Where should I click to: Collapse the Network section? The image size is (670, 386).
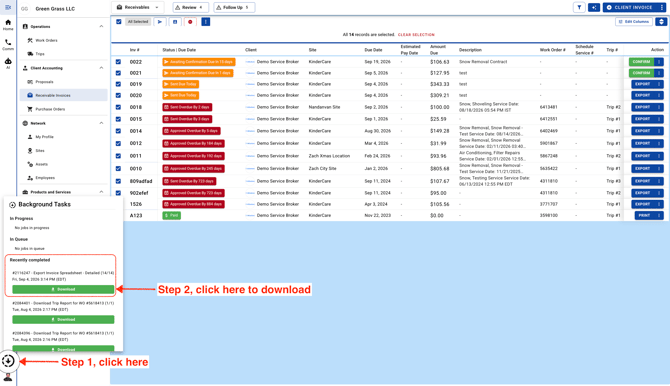coord(101,123)
